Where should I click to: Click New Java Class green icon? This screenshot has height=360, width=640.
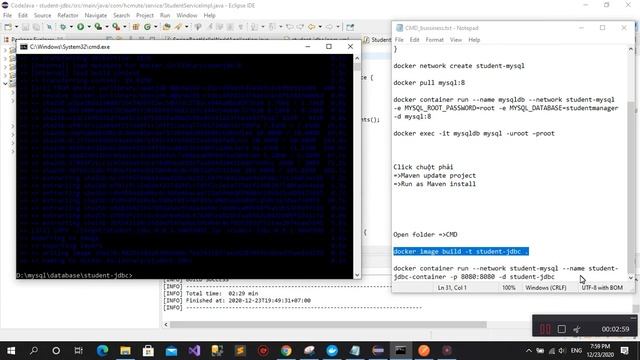pos(147,27)
